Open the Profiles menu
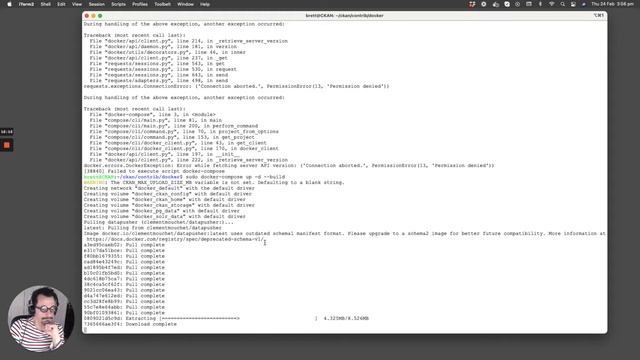640x360 pixels. point(140,4)
